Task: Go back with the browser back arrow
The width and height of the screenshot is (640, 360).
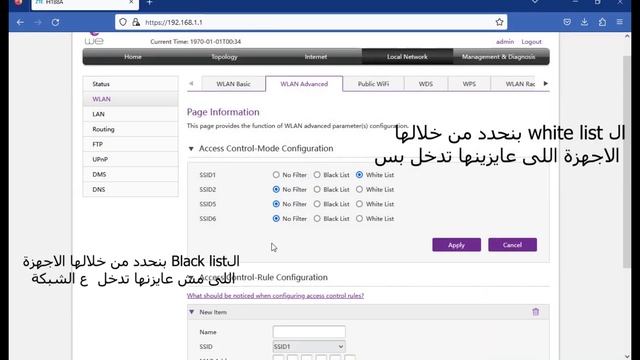Action: coord(20,22)
